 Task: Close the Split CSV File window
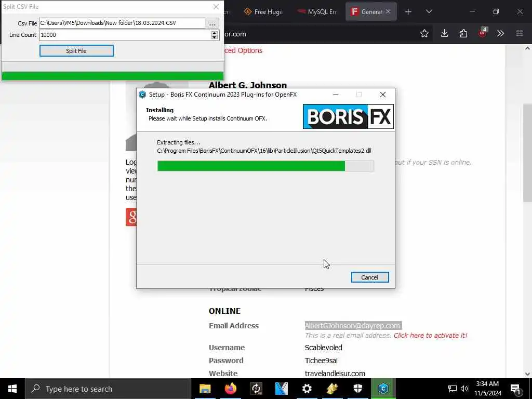[216, 7]
